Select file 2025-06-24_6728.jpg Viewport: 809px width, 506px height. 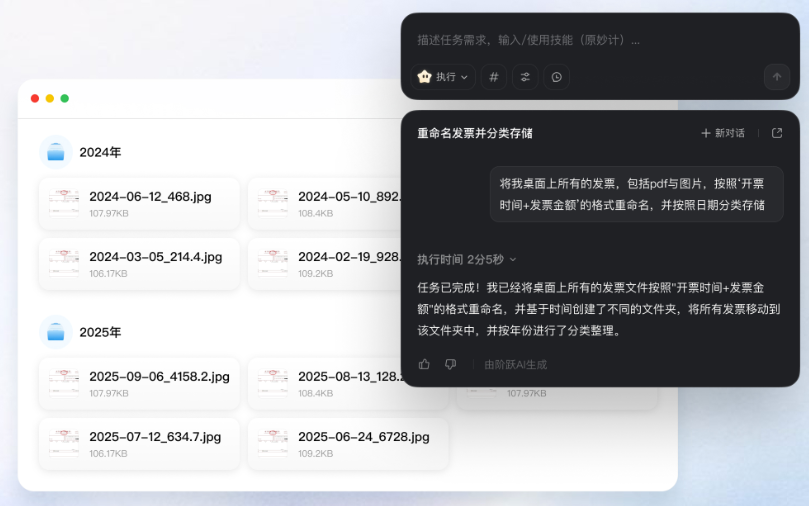348,444
